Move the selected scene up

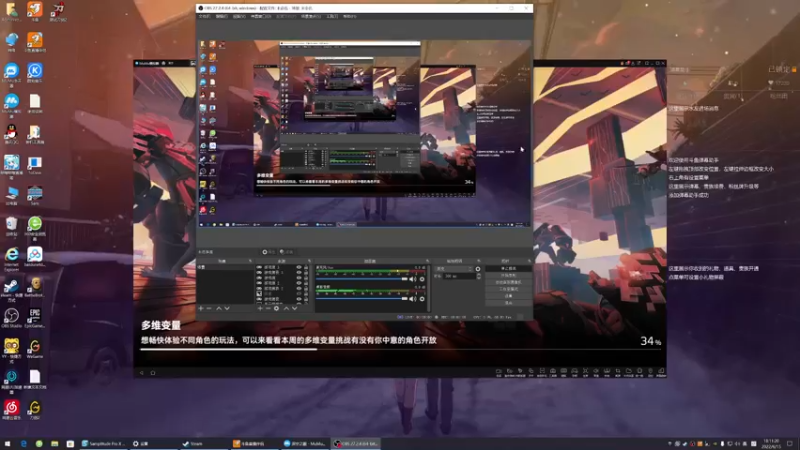[x=219, y=308]
